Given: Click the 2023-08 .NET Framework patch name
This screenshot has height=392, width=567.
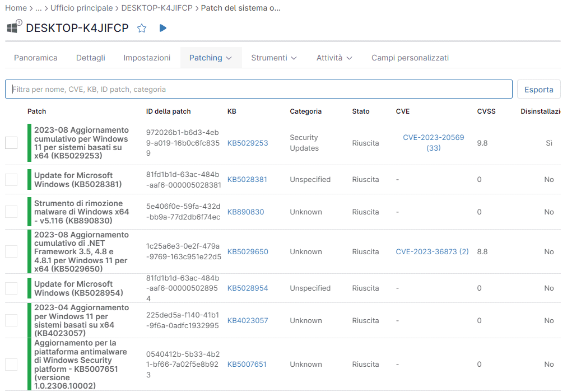Looking at the screenshot, I should pyautogui.click(x=81, y=252).
